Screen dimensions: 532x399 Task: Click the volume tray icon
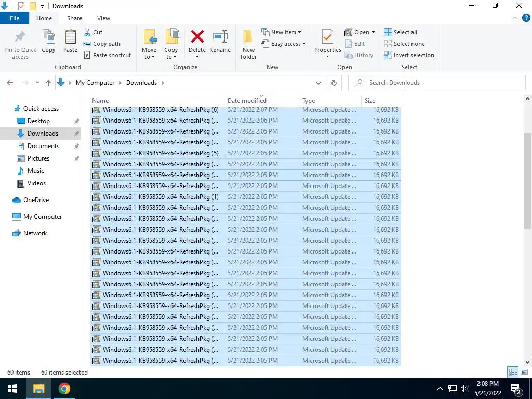[x=464, y=389]
